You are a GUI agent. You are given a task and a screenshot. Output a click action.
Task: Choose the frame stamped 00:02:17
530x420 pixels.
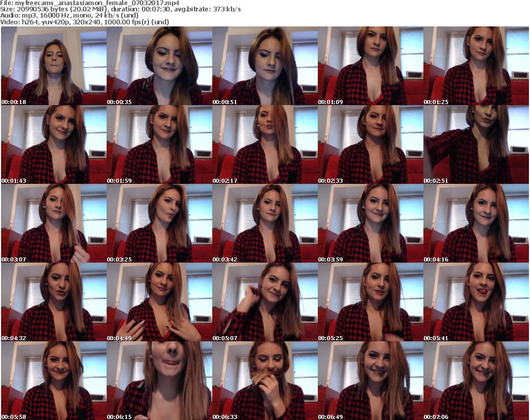pyautogui.click(x=265, y=144)
